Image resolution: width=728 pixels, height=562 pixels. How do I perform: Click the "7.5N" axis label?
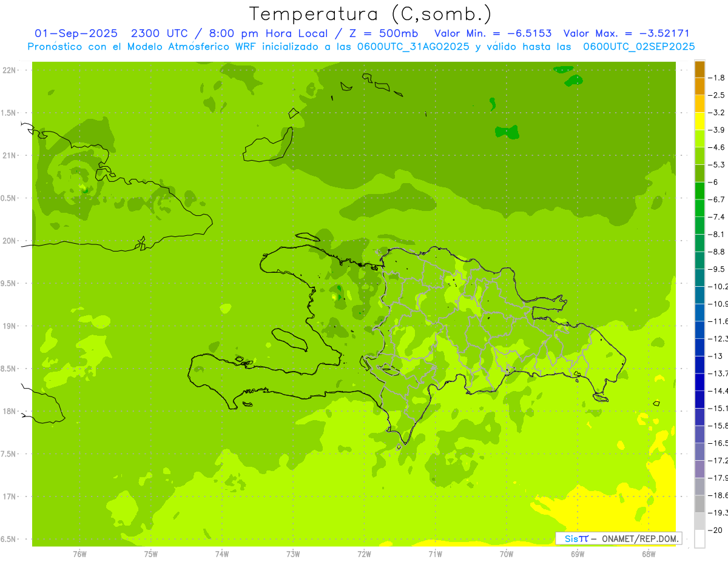coord(8,454)
